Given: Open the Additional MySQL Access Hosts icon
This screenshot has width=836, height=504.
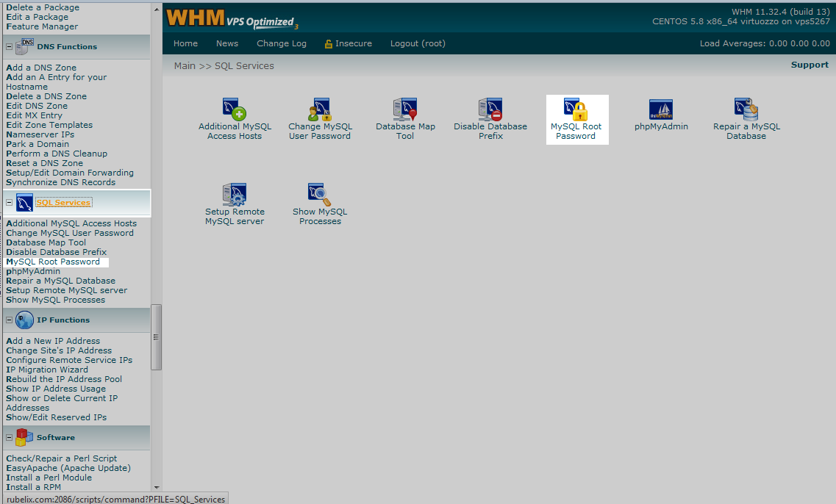Looking at the screenshot, I should (x=235, y=110).
